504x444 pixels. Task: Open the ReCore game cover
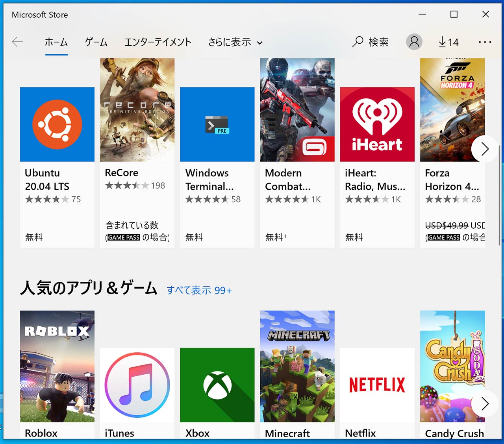[x=137, y=110]
